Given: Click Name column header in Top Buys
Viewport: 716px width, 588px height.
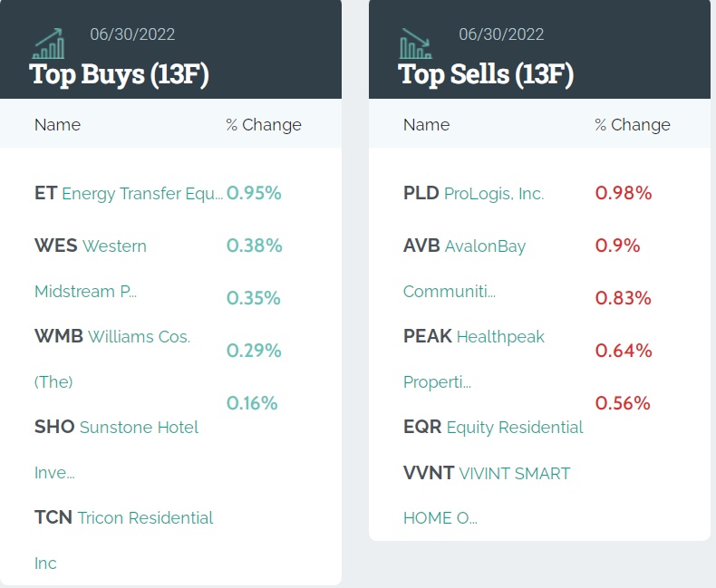Looking at the screenshot, I should point(57,125).
